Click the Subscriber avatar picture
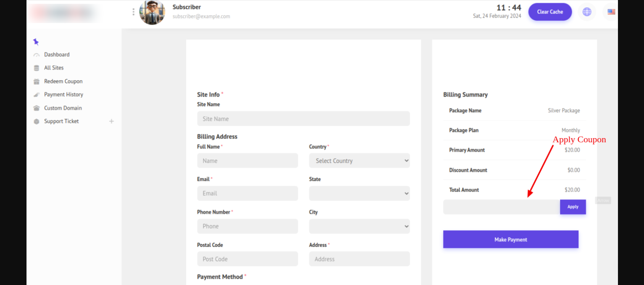 [x=152, y=13]
